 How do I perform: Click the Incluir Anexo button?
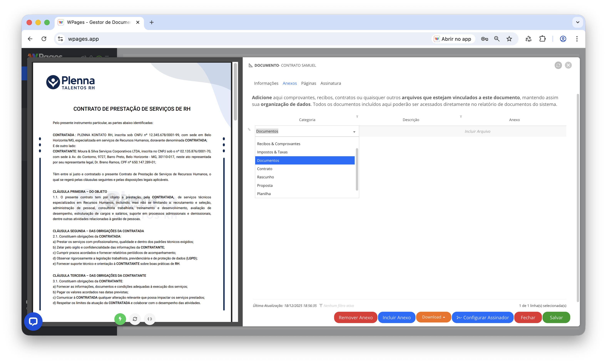click(397, 318)
